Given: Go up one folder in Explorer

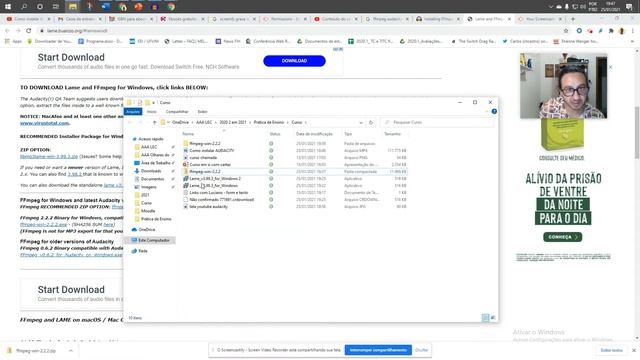Looking at the screenshot, I should tap(154, 122).
